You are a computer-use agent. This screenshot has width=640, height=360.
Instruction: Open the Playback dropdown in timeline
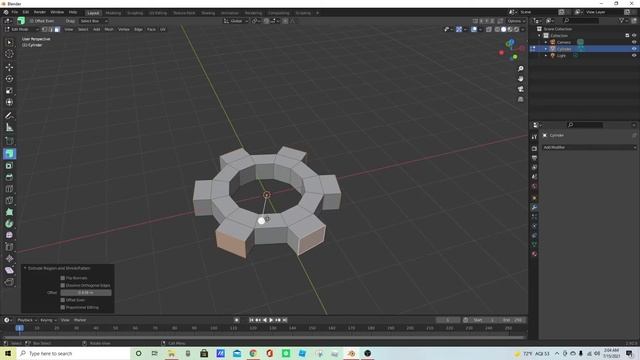27,320
